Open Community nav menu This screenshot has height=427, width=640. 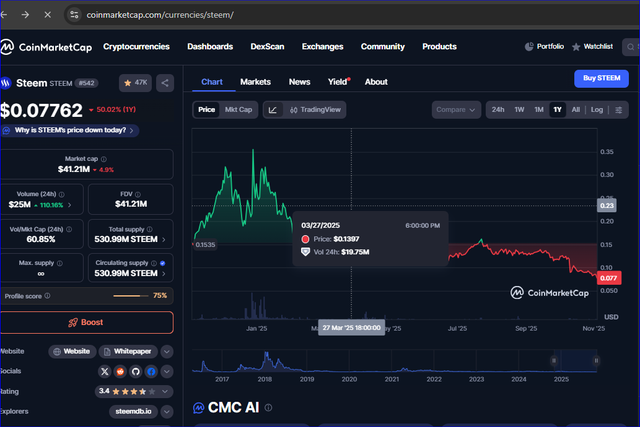tap(382, 47)
